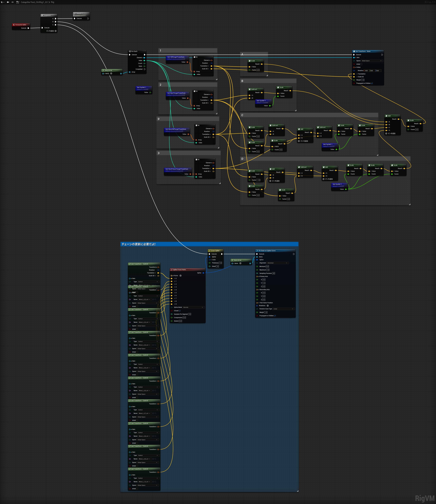Click the Rig breadcrumb item
The height and width of the screenshot is (504, 436).
pyautogui.click(x=52, y=2)
